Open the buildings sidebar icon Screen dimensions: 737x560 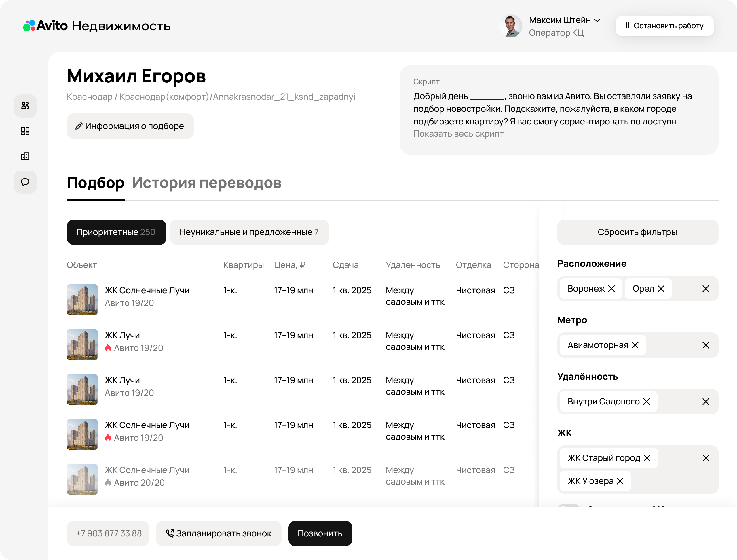click(25, 156)
